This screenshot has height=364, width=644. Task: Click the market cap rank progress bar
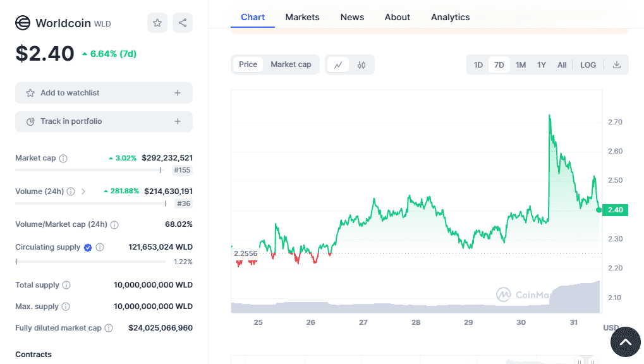pyautogui.click(x=90, y=170)
